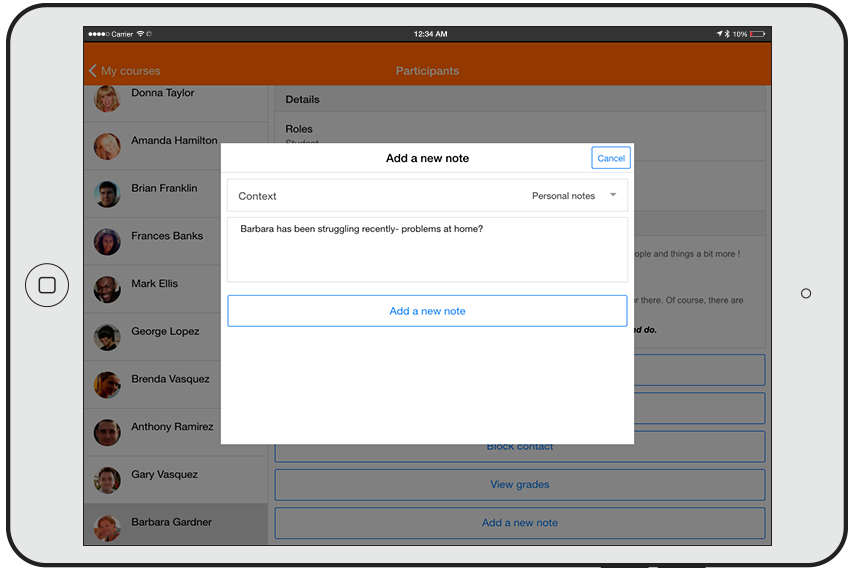Tap the back chevron beside My courses
852x568 pixels.
click(x=93, y=71)
